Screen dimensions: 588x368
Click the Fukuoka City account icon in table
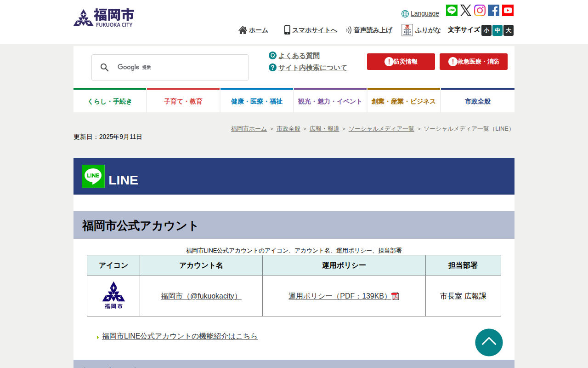[113, 295]
